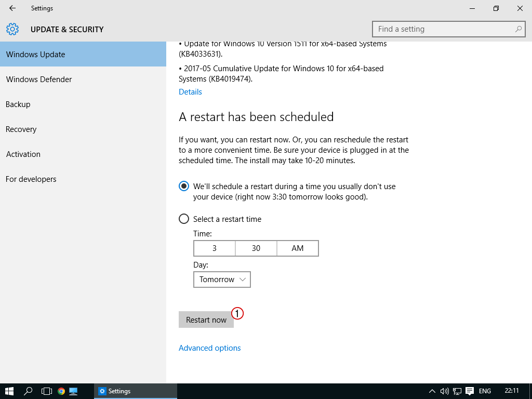
Task: Open the Advanced options link
Action: pyautogui.click(x=210, y=348)
